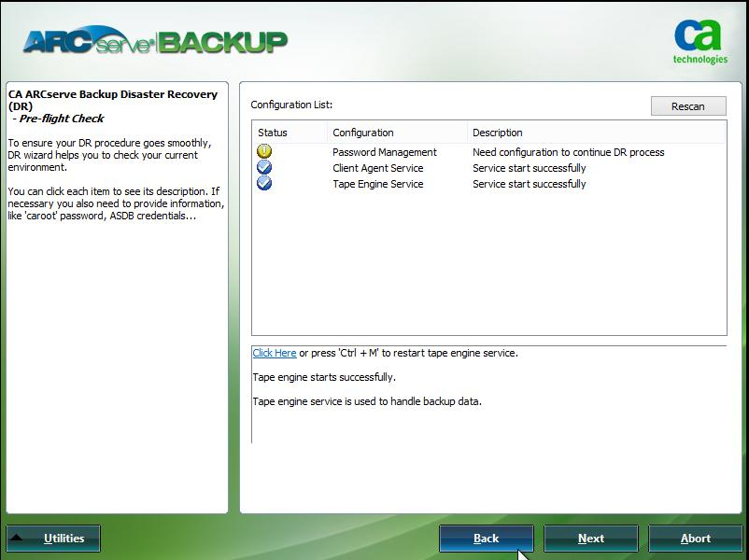Screen dimensions: 749x560
Task: Click 'Tape engine service is used to handle backup data.'
Action: tap(367, 401)
